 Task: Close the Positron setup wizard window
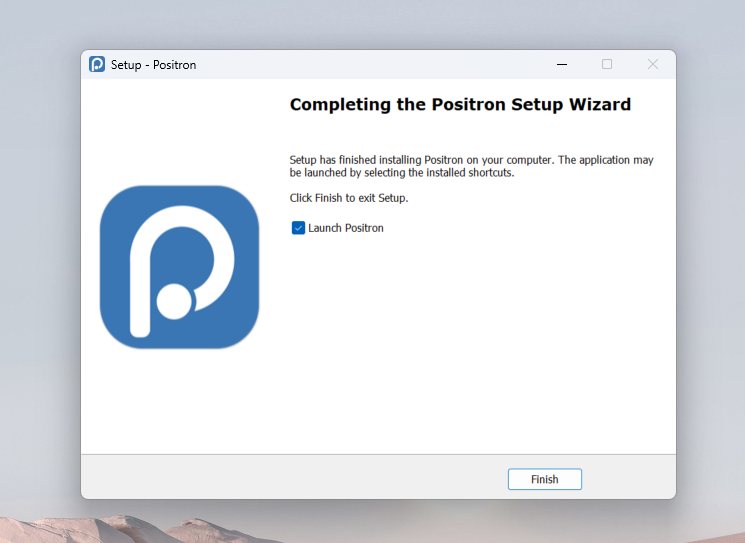tap(652, 65)
